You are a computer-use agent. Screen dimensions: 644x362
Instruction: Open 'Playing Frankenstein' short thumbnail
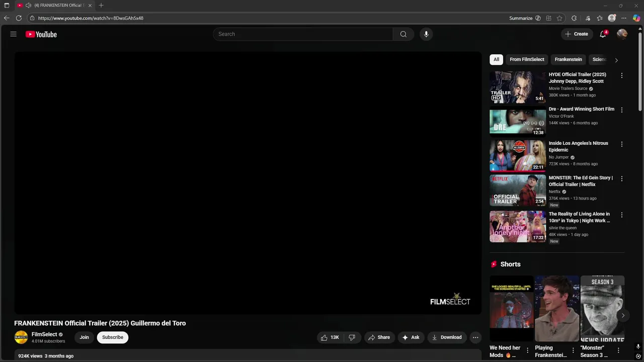coord(557,308)
